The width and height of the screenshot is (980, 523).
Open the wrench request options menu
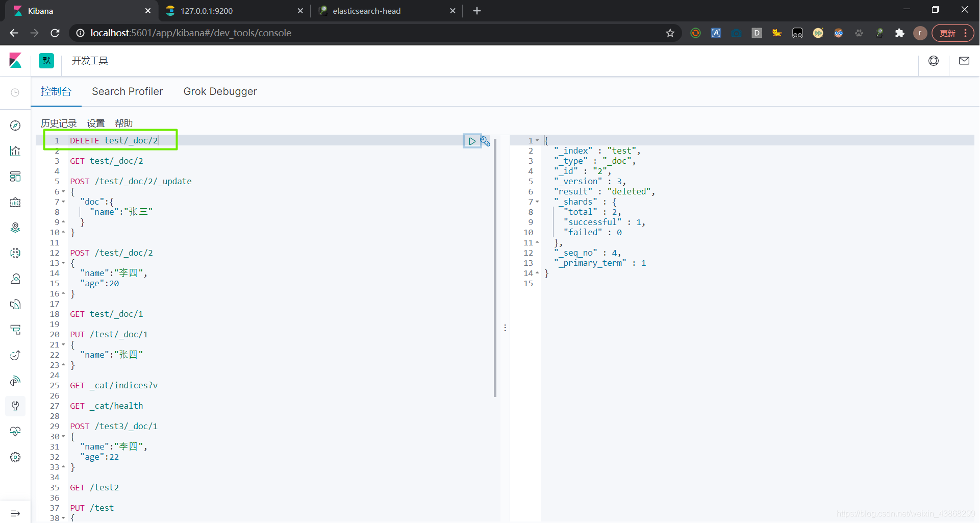tap(485, 141)
